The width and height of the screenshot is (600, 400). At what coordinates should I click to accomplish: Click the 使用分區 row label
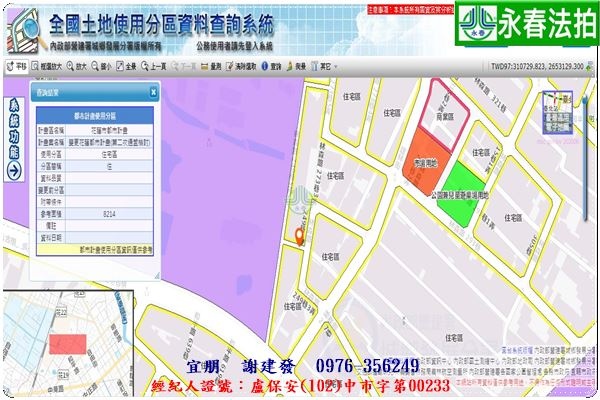51,154
